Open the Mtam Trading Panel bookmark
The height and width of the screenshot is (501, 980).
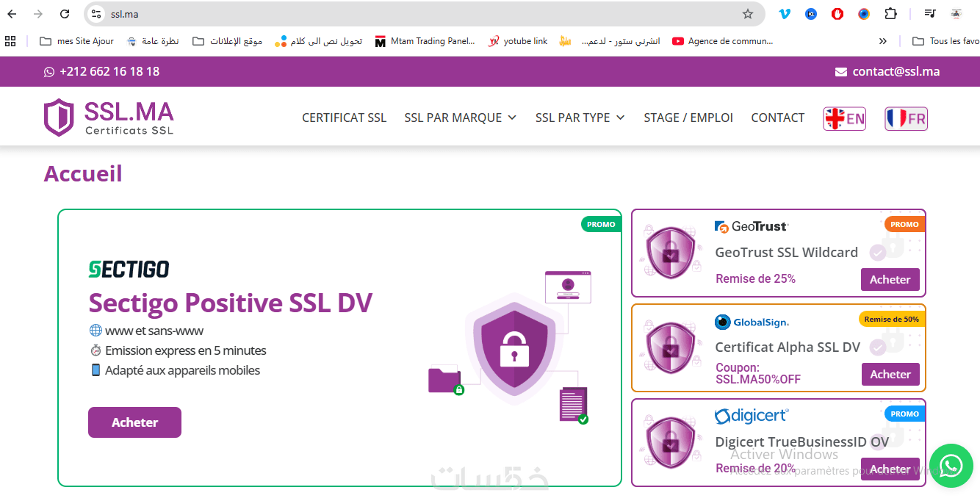[425, 41]
